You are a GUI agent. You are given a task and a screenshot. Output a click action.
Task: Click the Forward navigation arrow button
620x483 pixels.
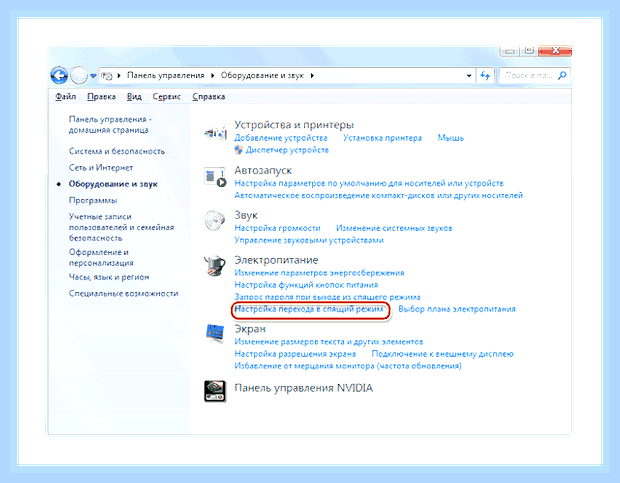click(79, 75)
